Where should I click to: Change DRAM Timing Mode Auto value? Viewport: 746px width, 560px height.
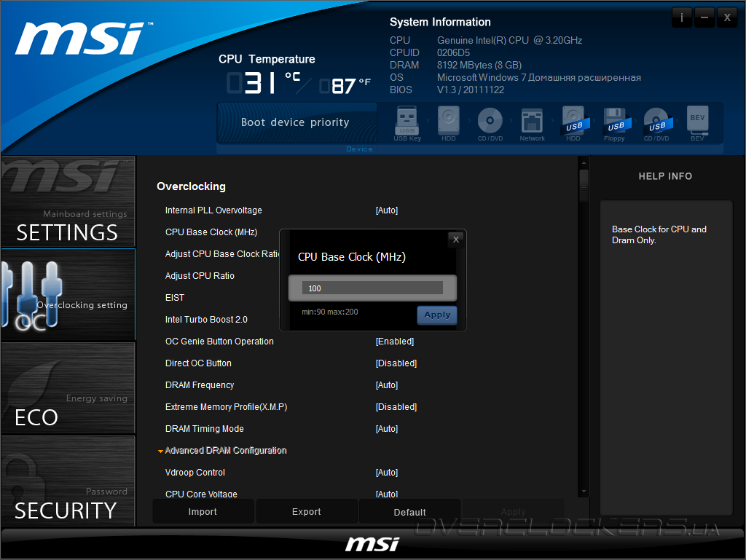[x=387, y=429]
